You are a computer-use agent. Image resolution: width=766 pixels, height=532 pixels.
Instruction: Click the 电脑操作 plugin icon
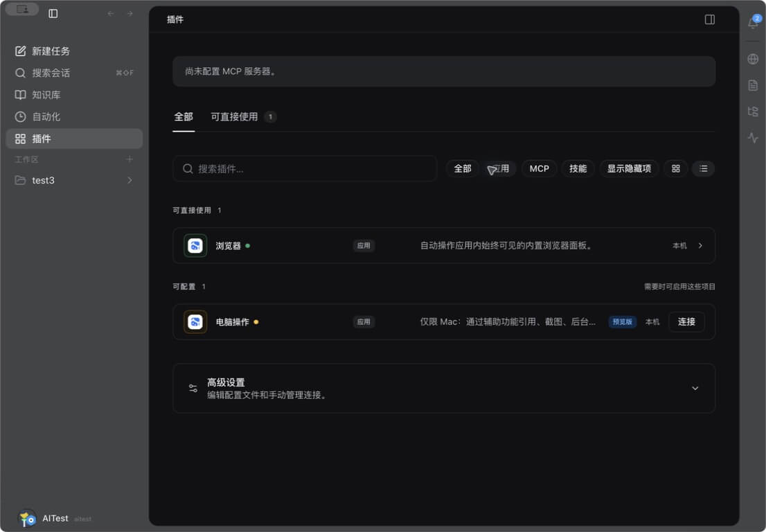pos(195,322)
